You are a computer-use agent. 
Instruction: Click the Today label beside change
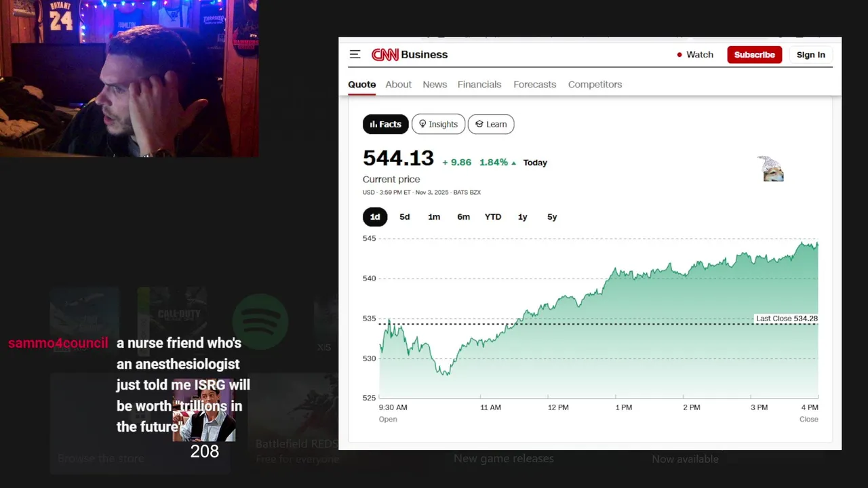pos(535,163)
